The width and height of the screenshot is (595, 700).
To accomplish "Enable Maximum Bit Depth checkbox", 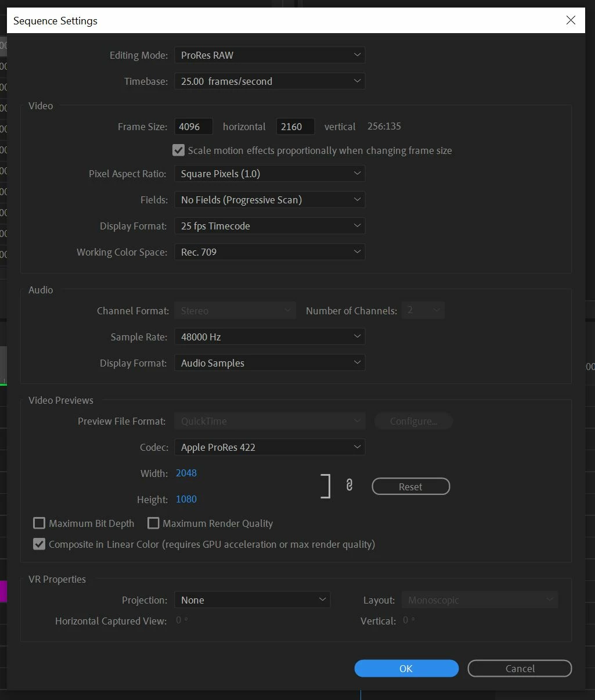I will (39, 523).
